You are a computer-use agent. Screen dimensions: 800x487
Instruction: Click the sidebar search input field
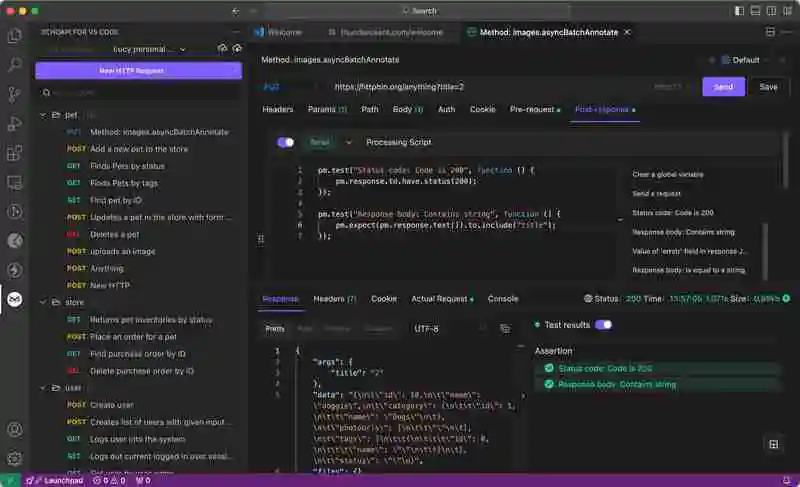[x=139, y=92]
